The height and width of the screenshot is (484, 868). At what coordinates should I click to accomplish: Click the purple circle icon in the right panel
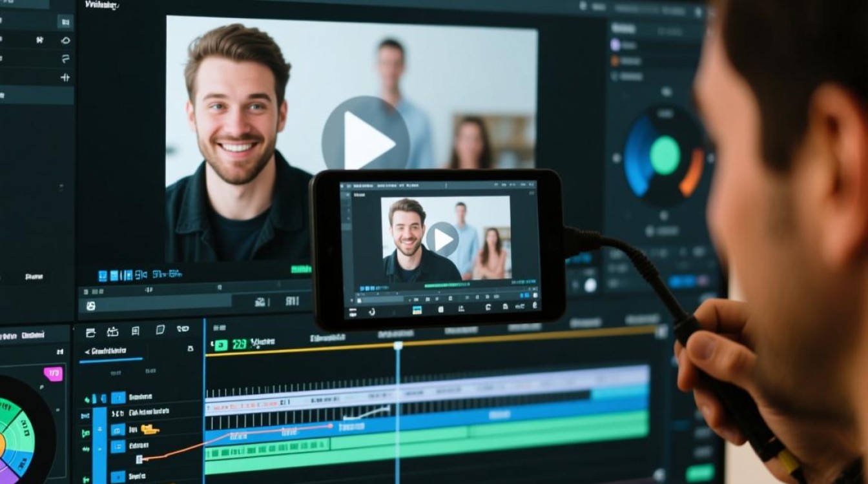click(615, 45)
